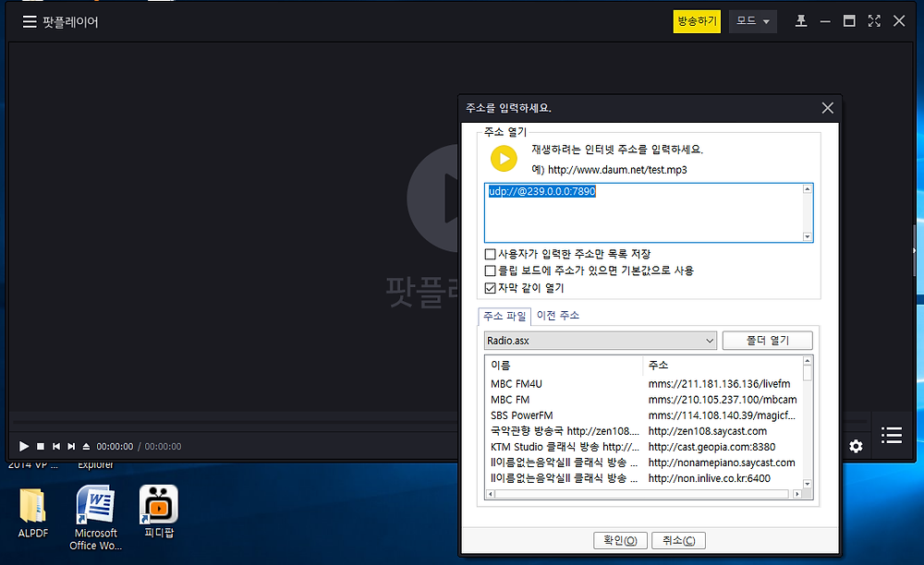Skip to the previous track
The height and width of the screenshot is (565, 924).
click(56, 446)
